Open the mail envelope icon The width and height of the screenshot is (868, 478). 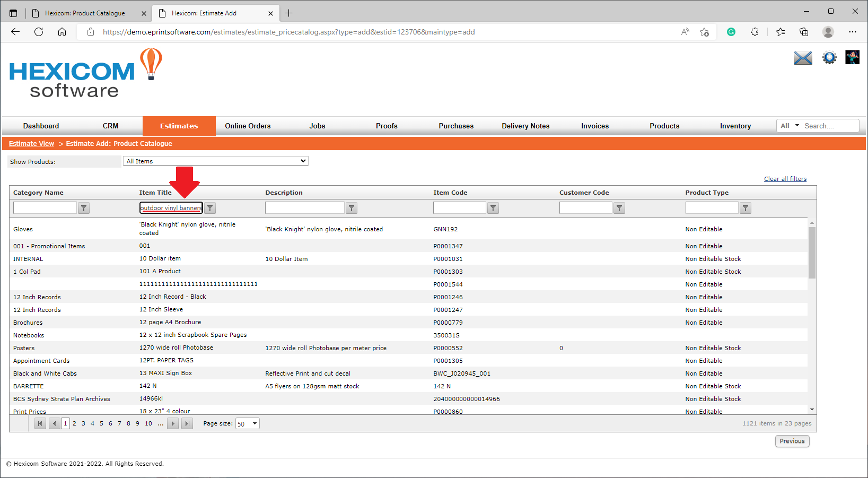click(803, 57)
